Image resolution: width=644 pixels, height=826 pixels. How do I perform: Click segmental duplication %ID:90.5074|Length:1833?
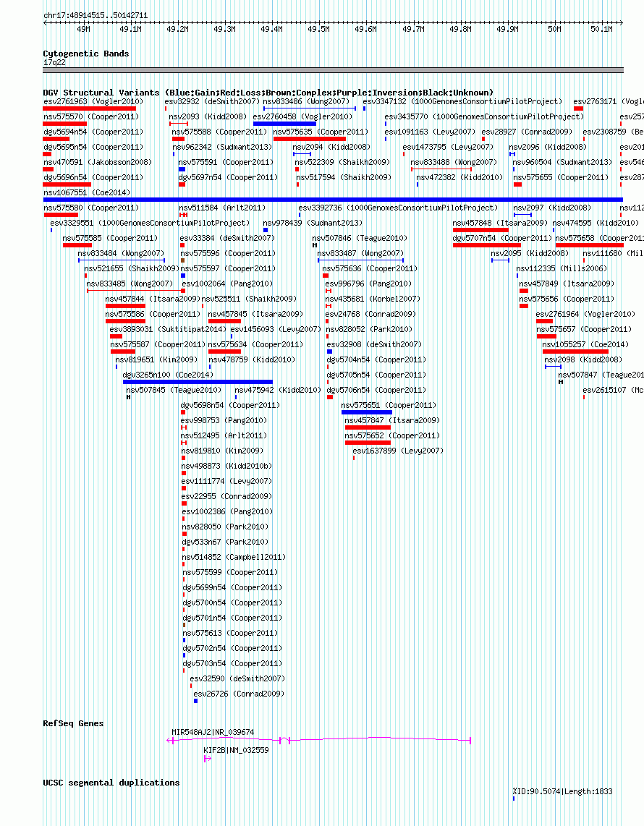pyautogui.click(x=562, y=791)
